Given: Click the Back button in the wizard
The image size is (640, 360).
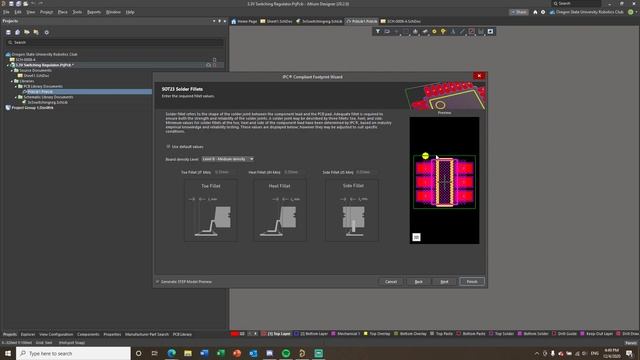Looking at the screenshot, I should [418, 282].
